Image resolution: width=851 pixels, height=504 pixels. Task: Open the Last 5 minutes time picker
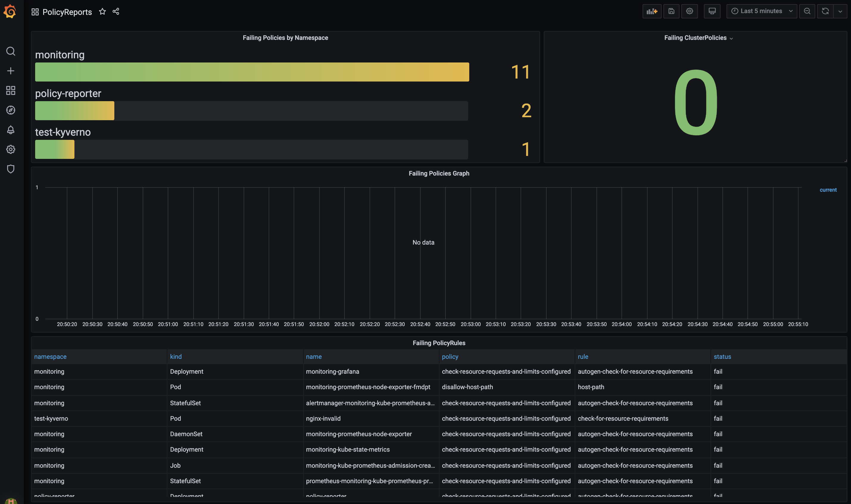click(761, 11)
